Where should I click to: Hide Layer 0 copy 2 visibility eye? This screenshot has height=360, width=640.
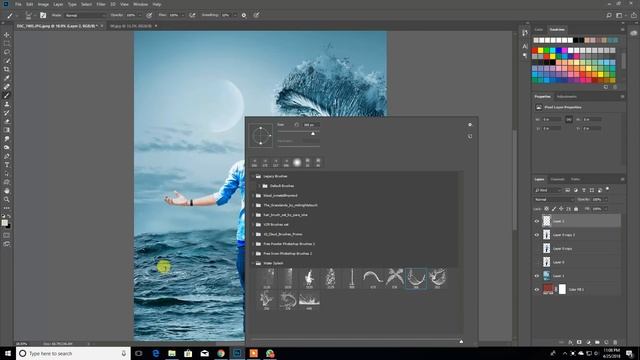(537, 235)
